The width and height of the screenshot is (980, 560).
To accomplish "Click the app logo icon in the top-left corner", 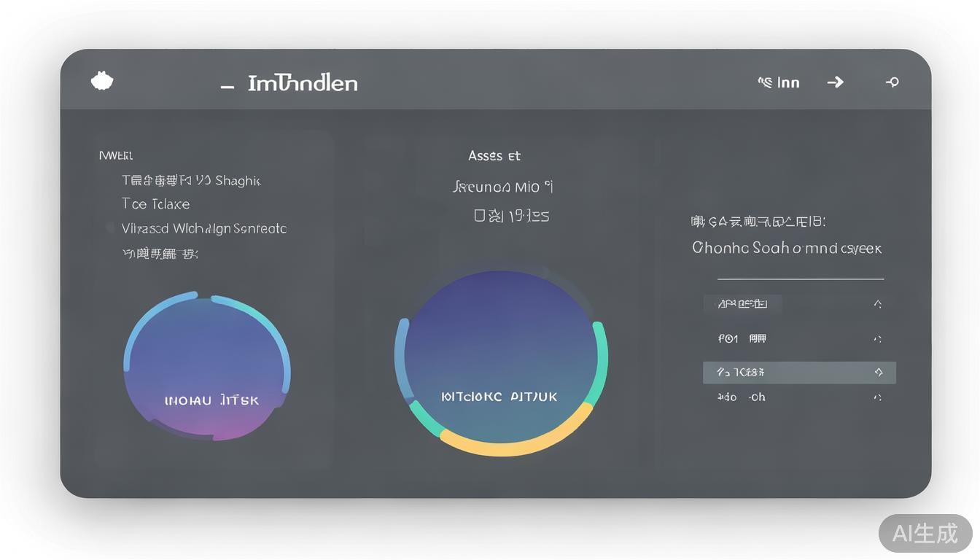I will coord(101,79).
